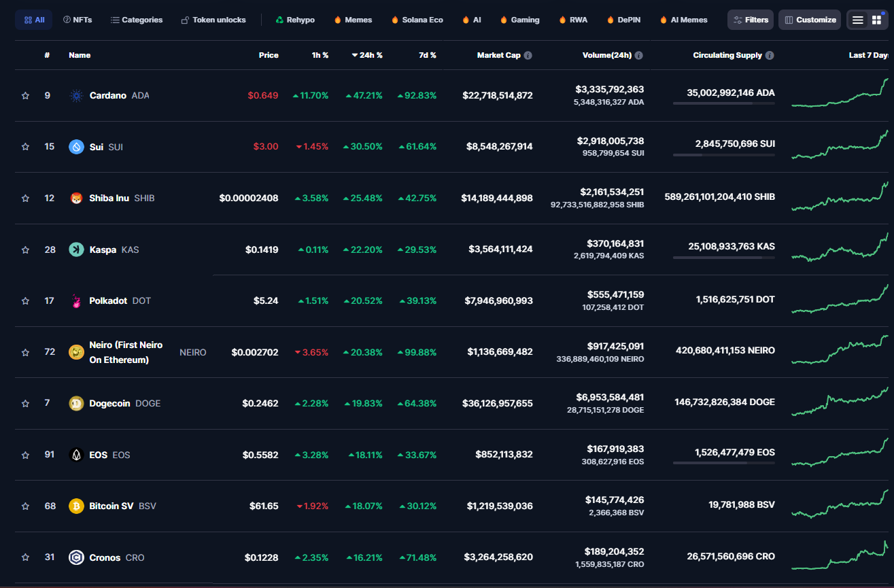Open the Customize columns menu
The width and height of the screenshot is (894, 588).
[x=809, y=20]
